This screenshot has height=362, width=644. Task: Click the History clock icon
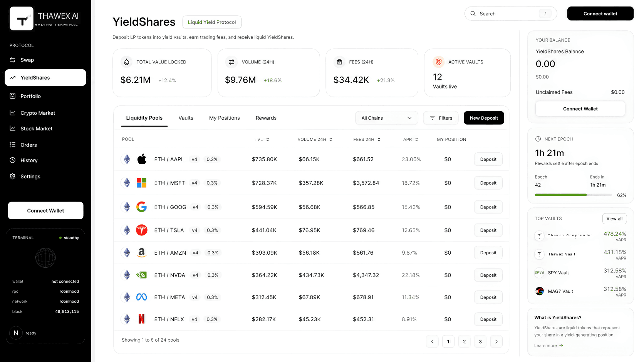[13, 160]
